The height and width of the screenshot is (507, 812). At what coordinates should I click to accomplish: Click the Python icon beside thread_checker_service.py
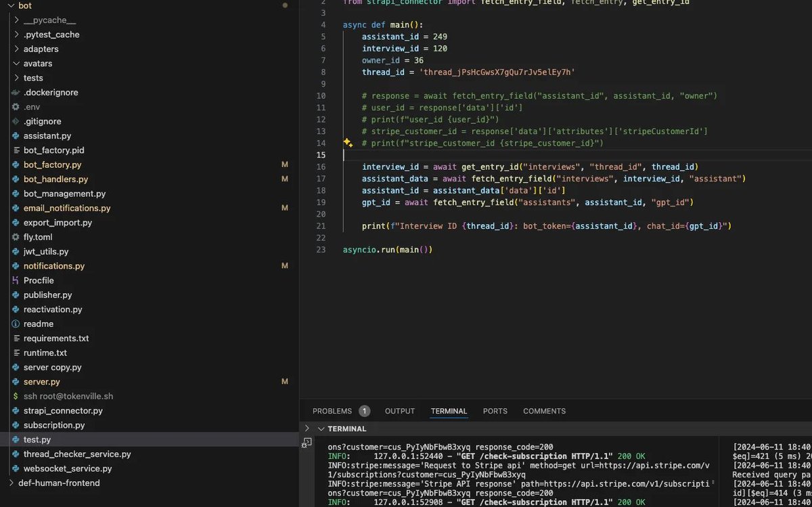16,454
